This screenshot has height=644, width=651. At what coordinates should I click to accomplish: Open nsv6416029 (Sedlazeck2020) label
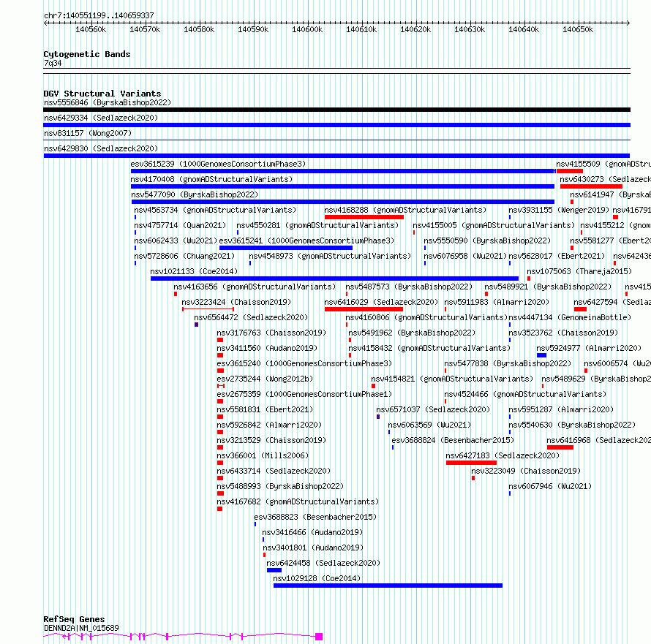(381, 302)
